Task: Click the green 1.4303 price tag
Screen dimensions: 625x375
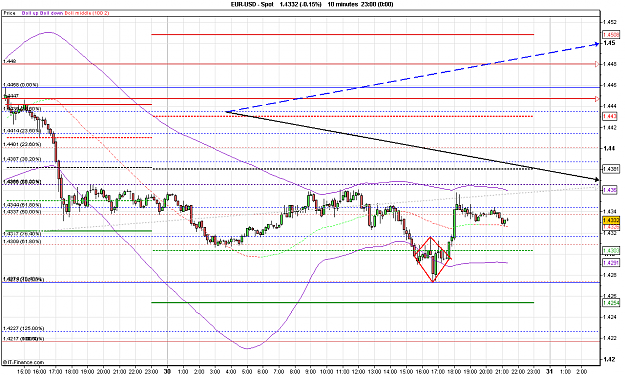Action: (x=611, y=251)
